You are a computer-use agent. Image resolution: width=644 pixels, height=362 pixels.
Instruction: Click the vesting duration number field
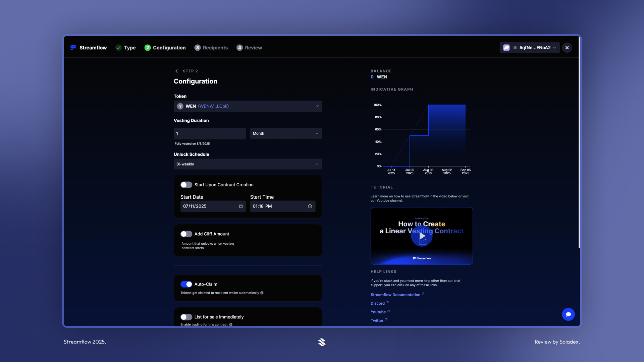(210, 133)
